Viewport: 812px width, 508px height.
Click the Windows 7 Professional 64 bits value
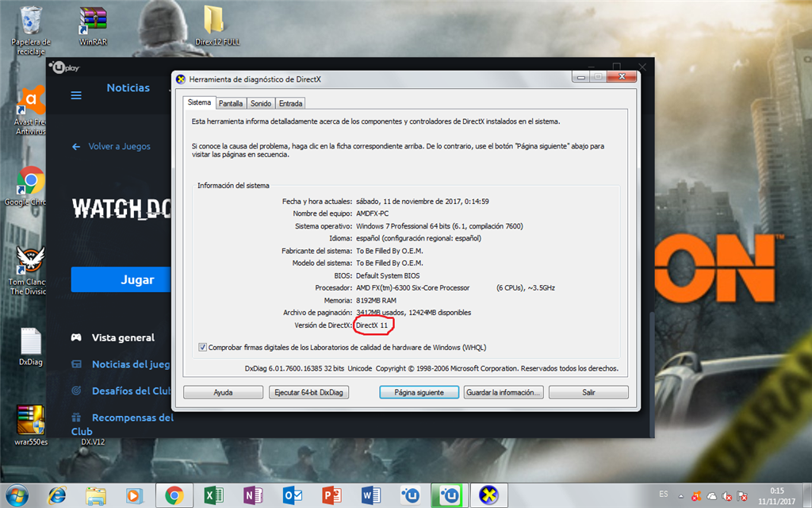[439, 226]
